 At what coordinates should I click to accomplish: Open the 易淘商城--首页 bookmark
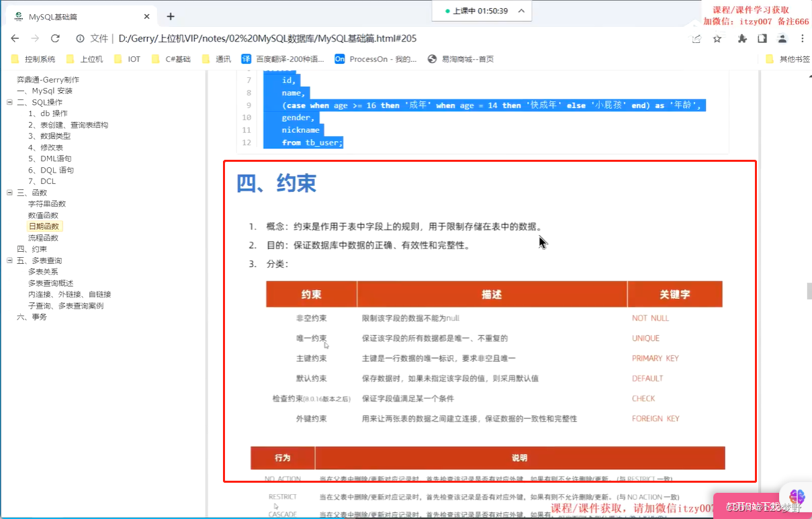point(462,59)
